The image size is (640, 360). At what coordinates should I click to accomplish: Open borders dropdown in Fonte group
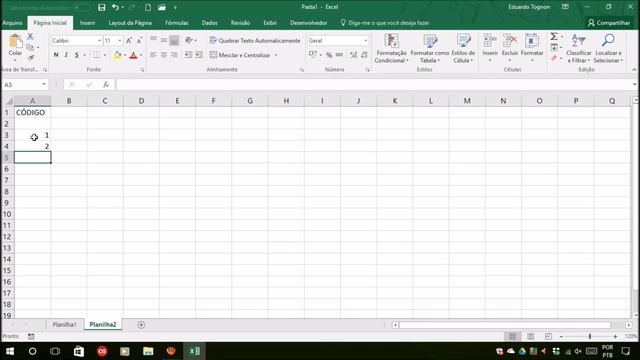pyautogui.click(x=105, y=55)
